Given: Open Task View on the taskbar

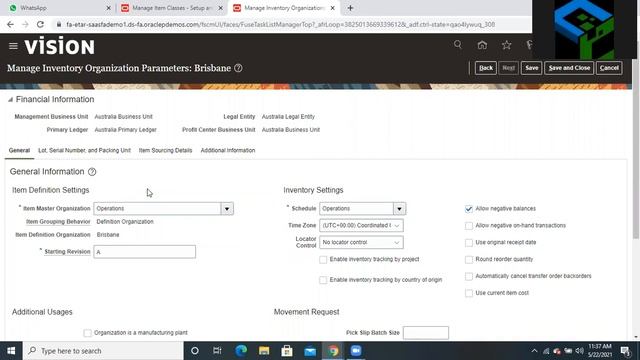Looking at the screenshot, I should pyautogui.click(x=217, y=351).
